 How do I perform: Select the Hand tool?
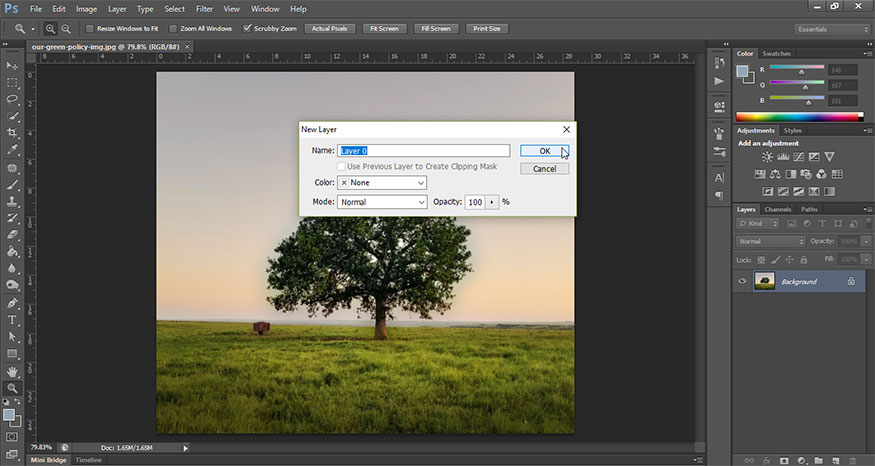point(13,371)
